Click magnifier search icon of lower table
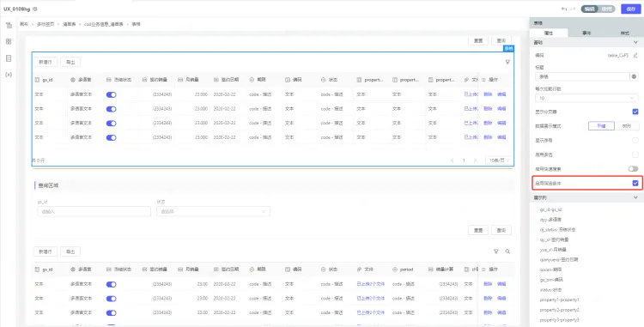 [x=507, y=251]
